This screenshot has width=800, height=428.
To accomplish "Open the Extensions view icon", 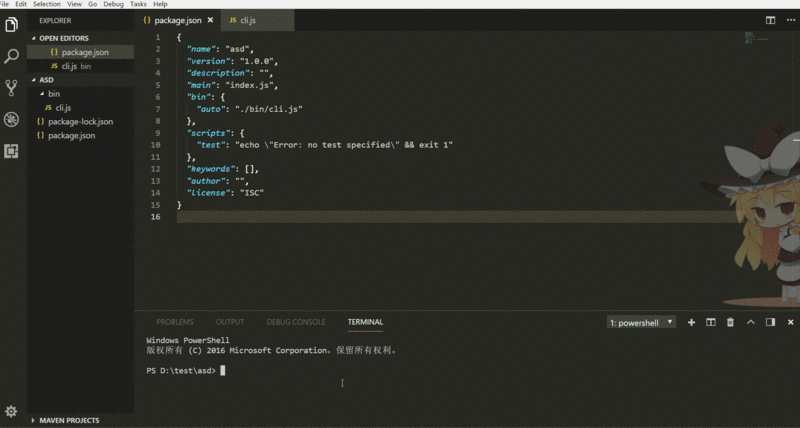I will [x=12, y=151].
